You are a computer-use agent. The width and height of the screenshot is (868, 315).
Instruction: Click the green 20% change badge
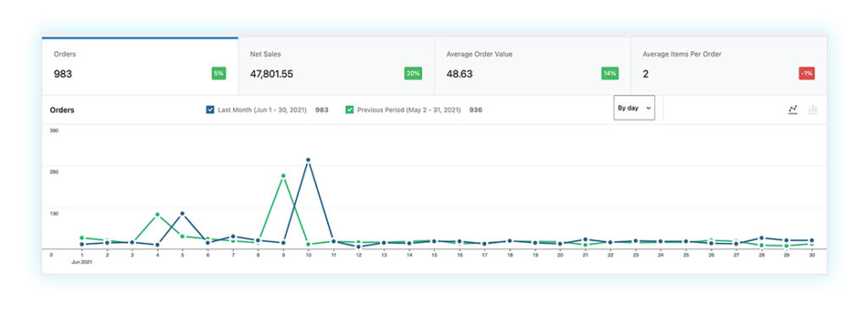[x=413, y=74]
